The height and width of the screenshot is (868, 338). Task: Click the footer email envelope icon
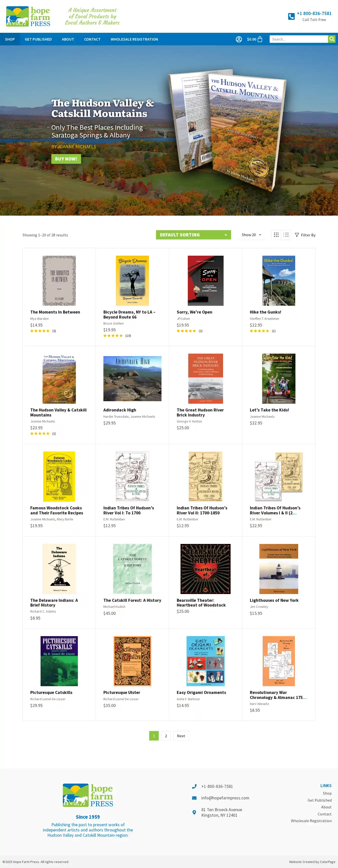[194, 798]
